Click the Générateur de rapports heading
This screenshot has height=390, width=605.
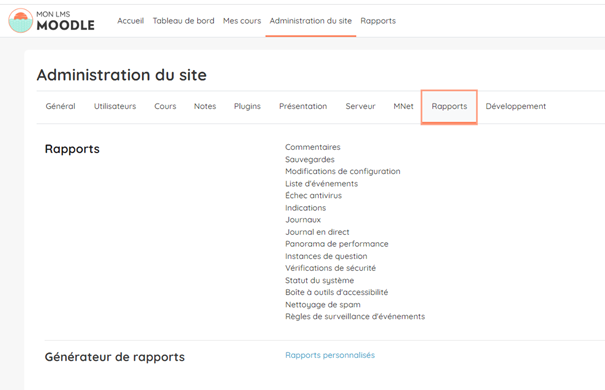coord(115,357)
